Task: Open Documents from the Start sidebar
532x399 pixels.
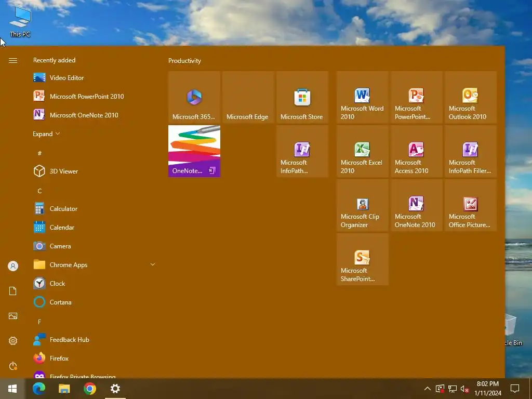Action: pos(13,291)
